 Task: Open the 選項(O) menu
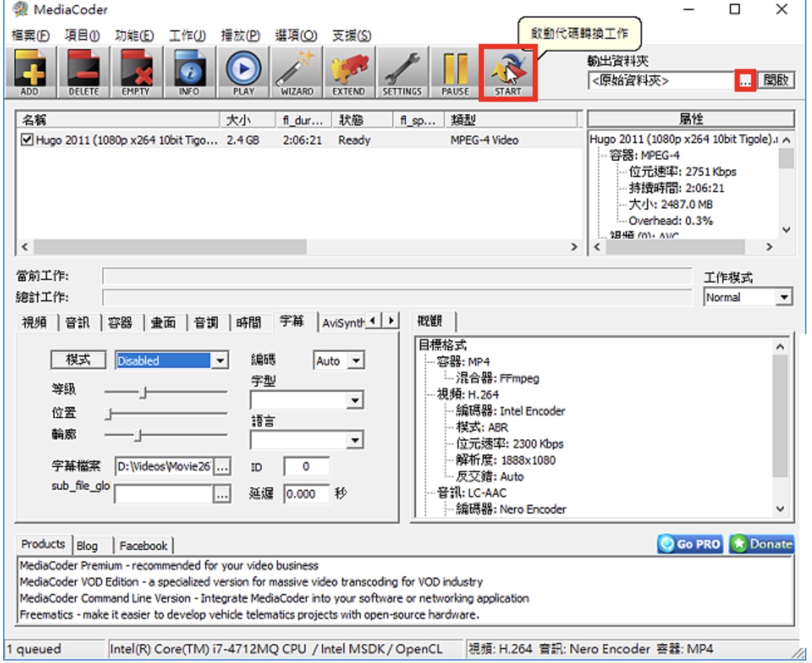tap(296, 36)
